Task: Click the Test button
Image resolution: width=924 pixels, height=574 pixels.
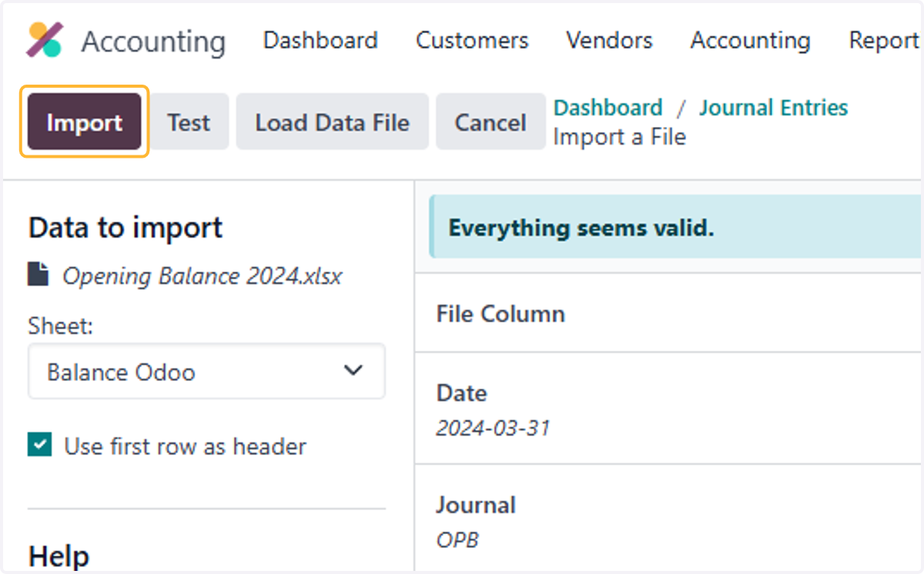Action: click(x=189, y=122)
